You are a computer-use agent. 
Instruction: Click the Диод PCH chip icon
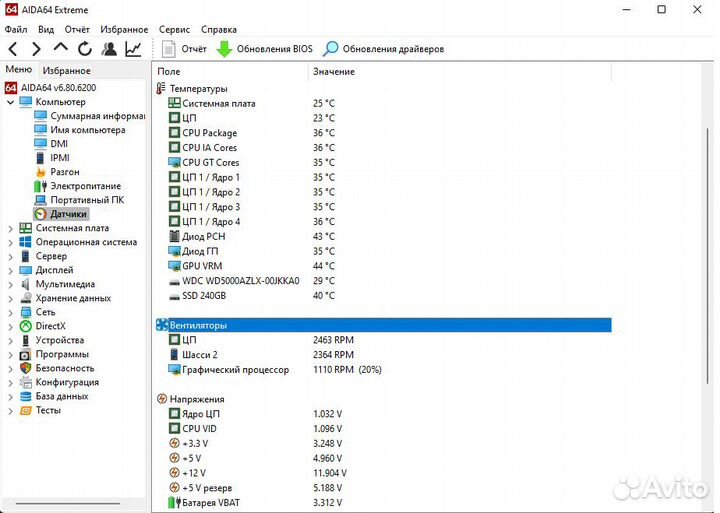pyautogui.click(x=174, y=237)
